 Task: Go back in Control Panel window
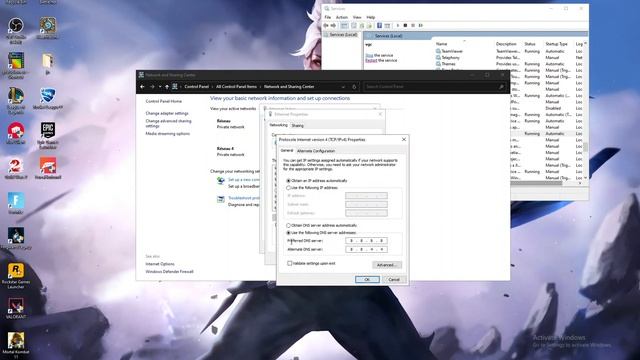point(142,87)
